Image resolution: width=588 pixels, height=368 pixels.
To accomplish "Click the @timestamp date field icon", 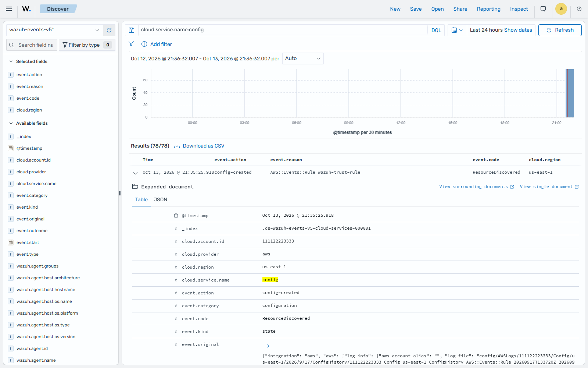I will coord(11,148).
